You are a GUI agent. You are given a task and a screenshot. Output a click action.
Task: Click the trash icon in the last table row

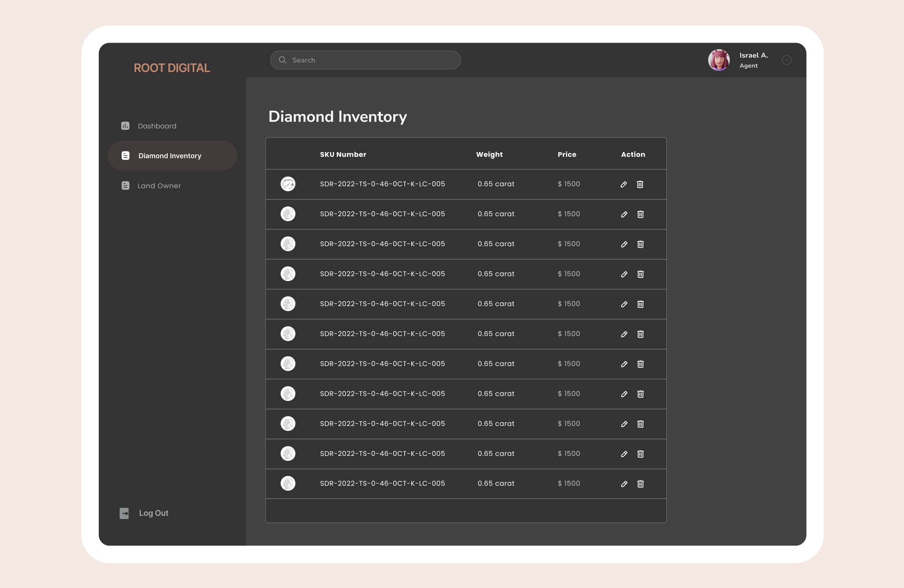point(640,484)
